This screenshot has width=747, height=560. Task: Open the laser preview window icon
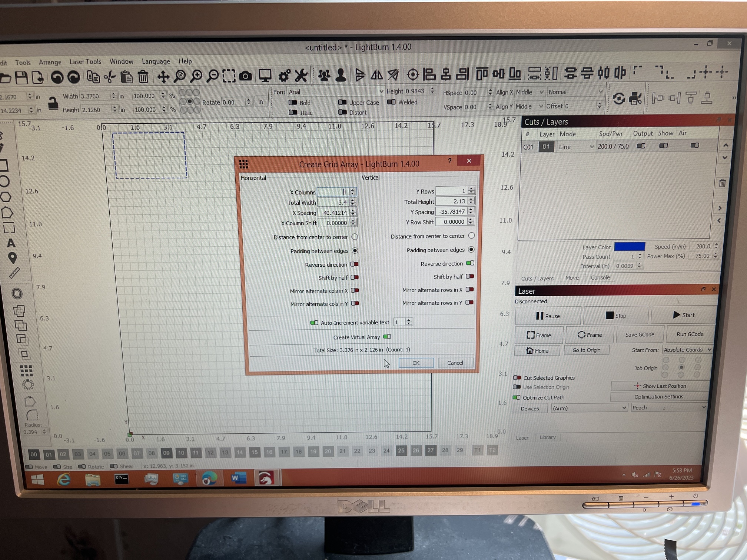[x=265, y=75]
